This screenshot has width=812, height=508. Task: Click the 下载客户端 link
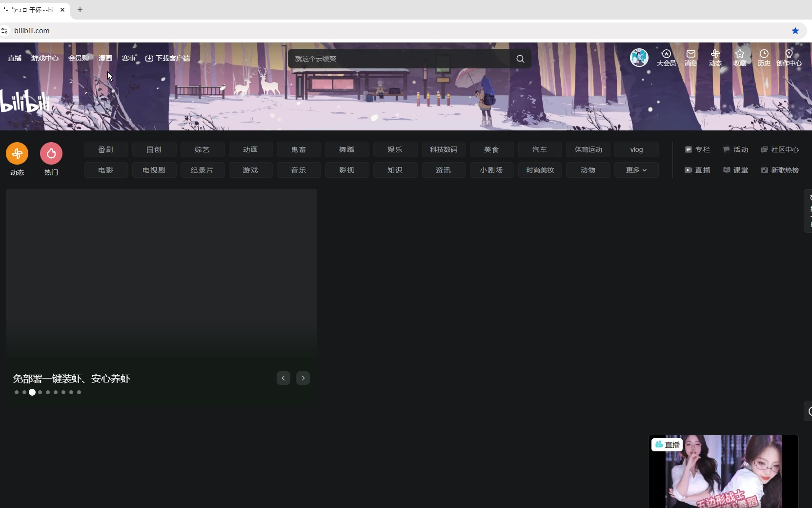[168, 58]
